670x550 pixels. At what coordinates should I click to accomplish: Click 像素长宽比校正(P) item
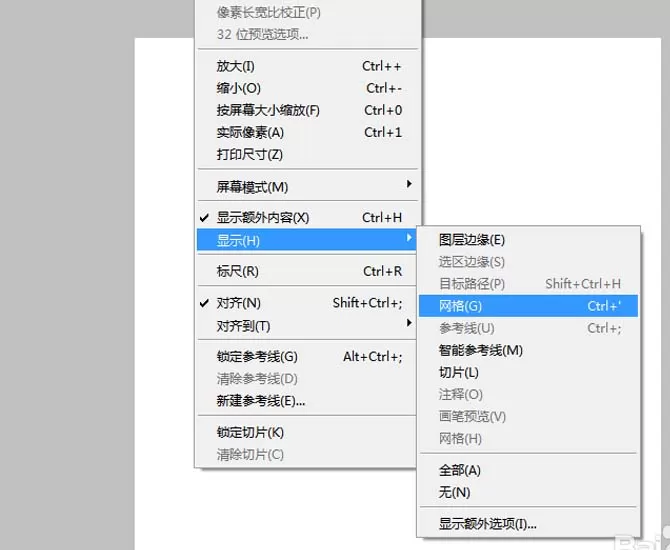(x=307, y=12)
